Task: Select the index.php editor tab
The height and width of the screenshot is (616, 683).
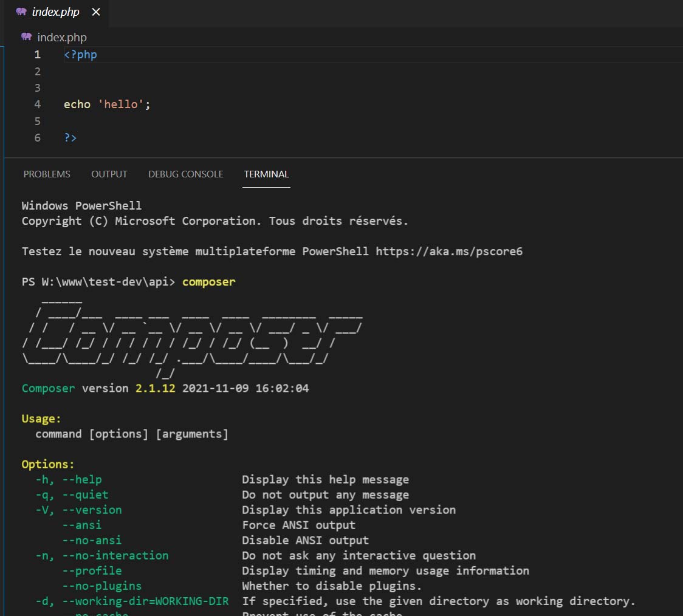Action: click(x=56, y=12)
